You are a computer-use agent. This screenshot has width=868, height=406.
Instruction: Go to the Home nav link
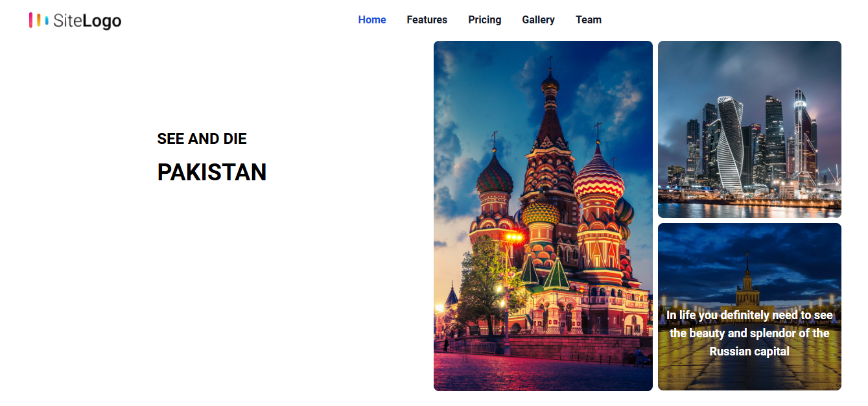[x=372, y=20]
